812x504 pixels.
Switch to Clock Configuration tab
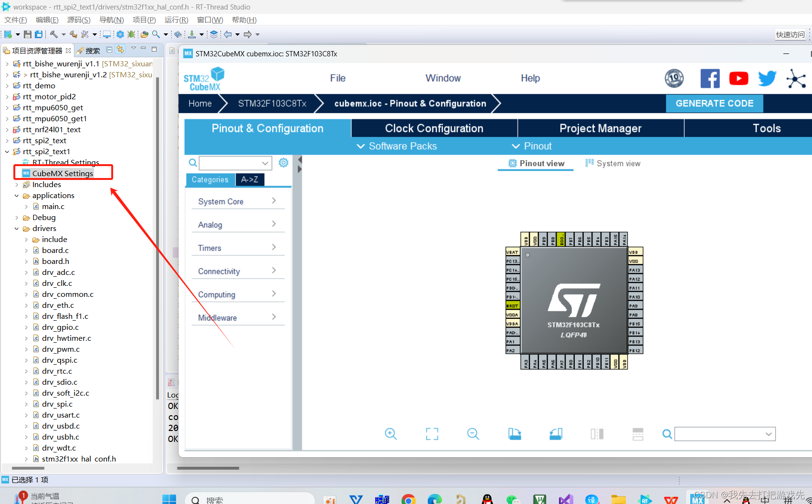click(x=434, y=128)
